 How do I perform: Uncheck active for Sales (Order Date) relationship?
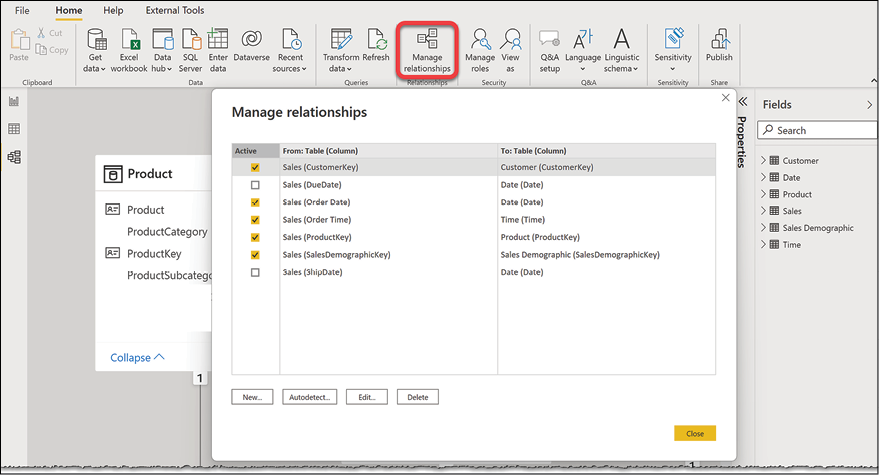pyautogui.click(x=255, y=202)
